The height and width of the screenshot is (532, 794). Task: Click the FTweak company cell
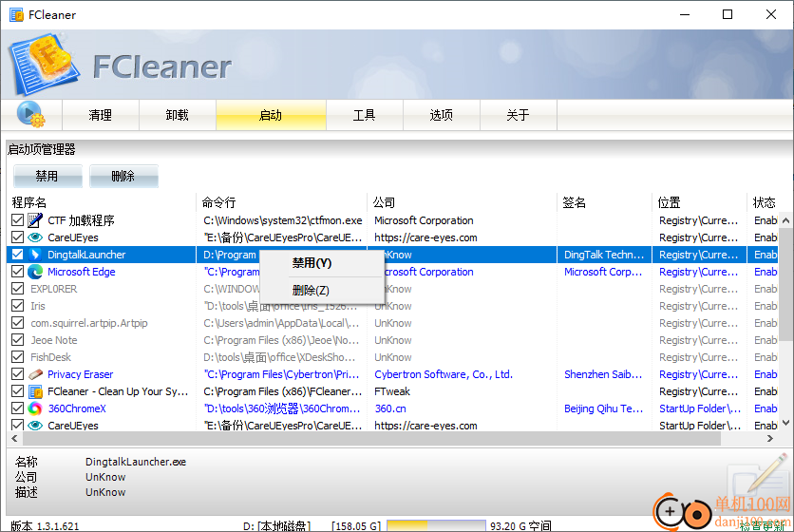click(392, 391)
